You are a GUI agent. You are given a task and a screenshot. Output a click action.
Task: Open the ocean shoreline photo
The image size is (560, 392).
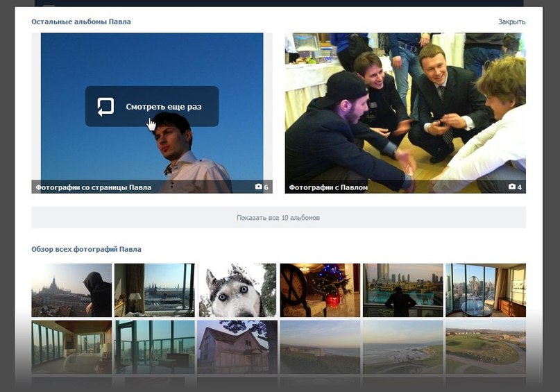pyautogui.click(x=403, y=347)
